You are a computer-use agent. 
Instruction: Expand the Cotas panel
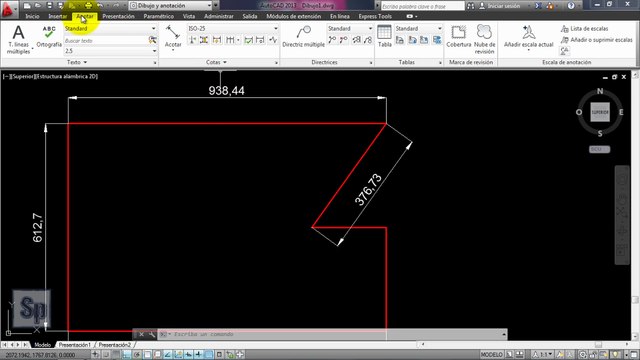coord(216,62)
